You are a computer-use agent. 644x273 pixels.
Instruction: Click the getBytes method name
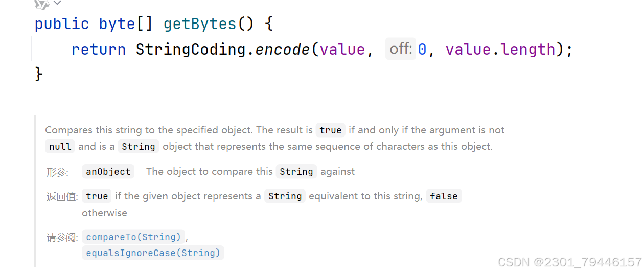pos(200,24)
